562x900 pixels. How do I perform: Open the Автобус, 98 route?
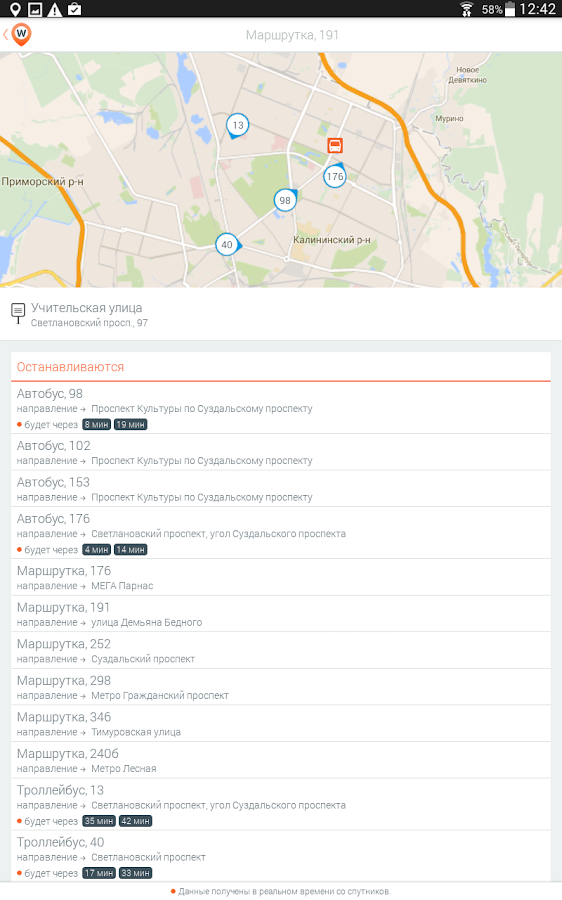[281, 408]
